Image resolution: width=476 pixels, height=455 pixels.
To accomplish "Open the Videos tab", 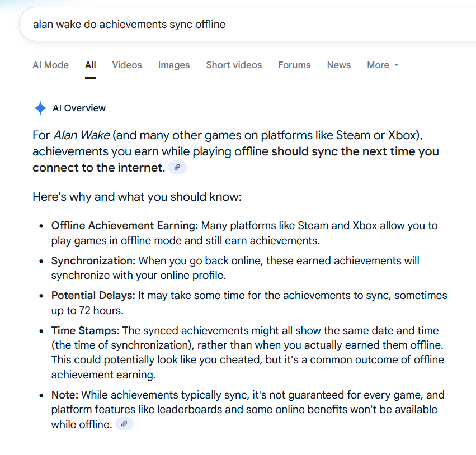I will (127, 65).
